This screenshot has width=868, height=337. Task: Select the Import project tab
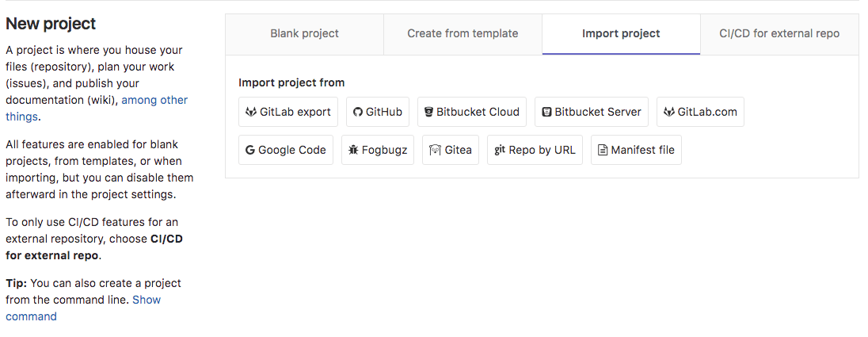tap(621, 33)
